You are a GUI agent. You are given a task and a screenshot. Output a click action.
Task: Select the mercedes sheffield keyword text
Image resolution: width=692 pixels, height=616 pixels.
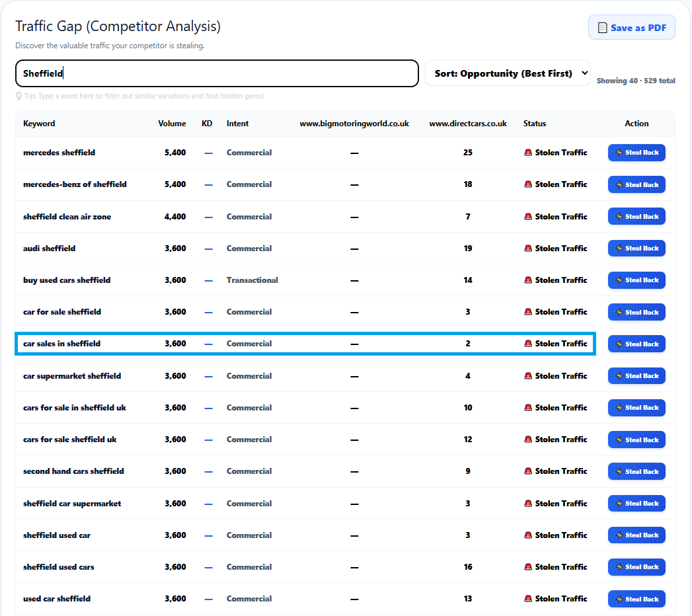tap(59, 153)
